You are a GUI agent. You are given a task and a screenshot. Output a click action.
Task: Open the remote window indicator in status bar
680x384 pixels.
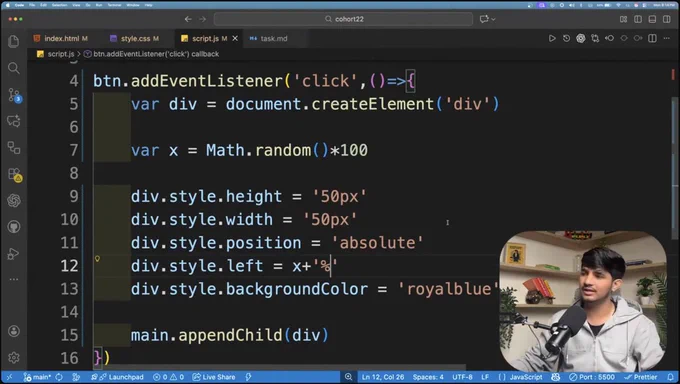(x=9, y=377)
